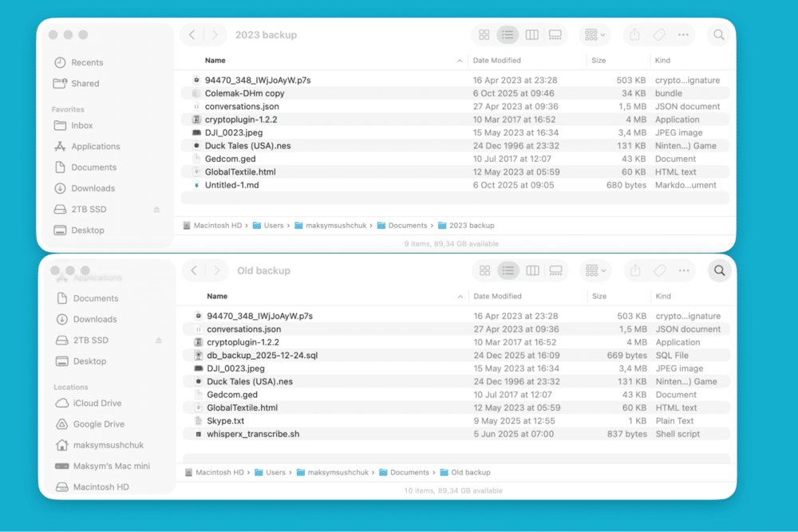Select Skype.txt file
Viewport: 798px width, 532px height.
456,421
